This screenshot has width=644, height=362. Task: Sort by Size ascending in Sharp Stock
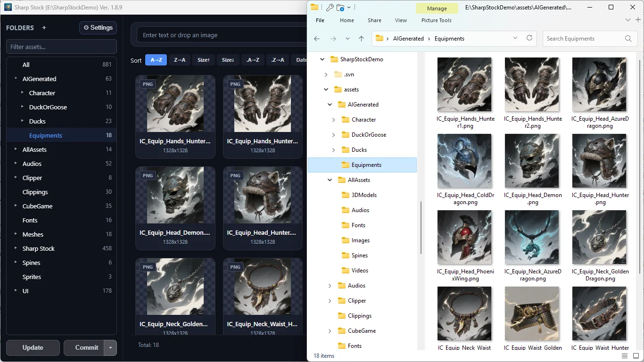pos(204,60)
